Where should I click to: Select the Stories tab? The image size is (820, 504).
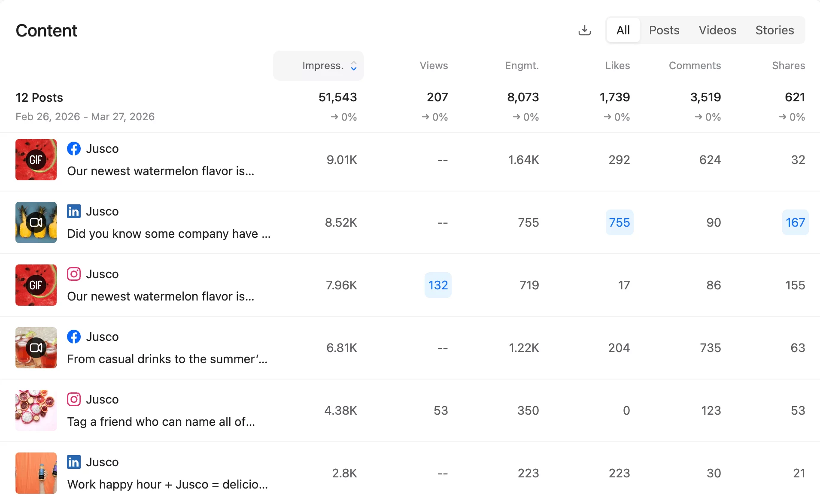tap(774, 30)
